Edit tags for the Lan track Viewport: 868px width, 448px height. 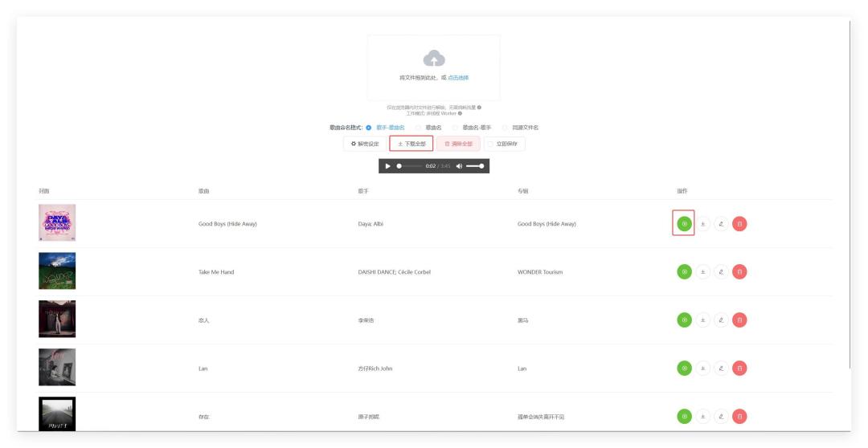(x=721, y=368)
